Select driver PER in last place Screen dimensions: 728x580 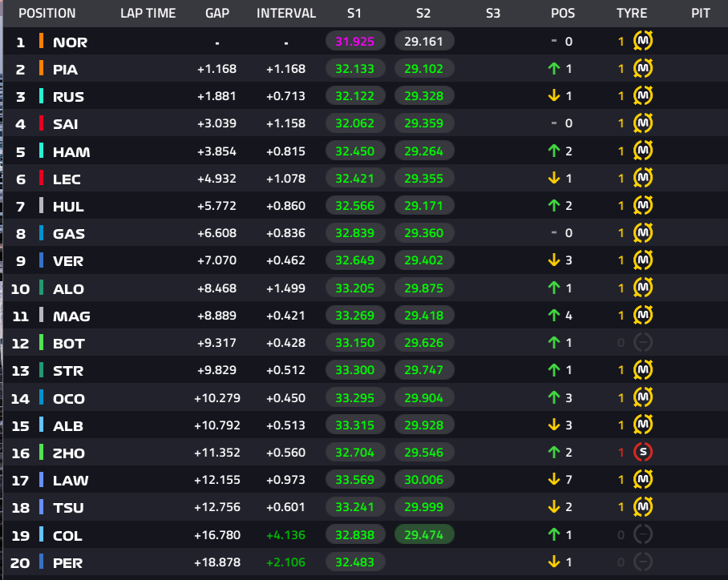tap(68, 563)
